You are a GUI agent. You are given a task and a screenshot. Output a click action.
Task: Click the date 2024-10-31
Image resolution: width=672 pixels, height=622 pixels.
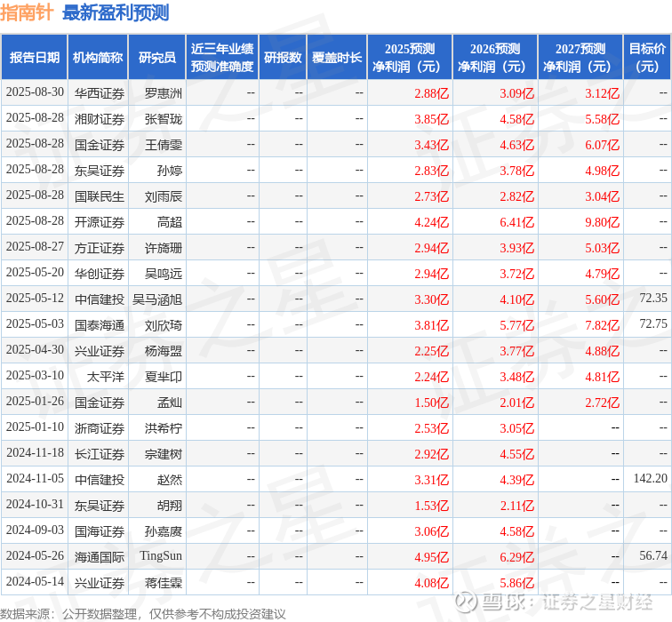35,504
